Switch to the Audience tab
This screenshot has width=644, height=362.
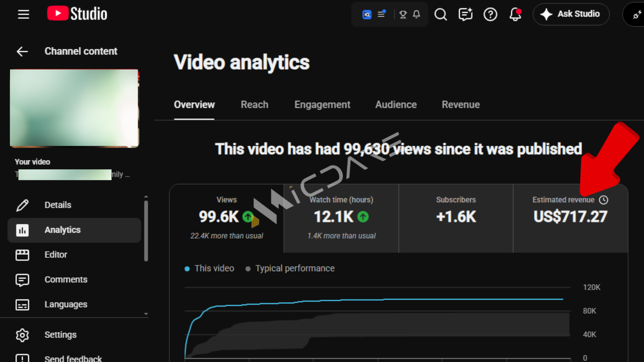point(396,105)
